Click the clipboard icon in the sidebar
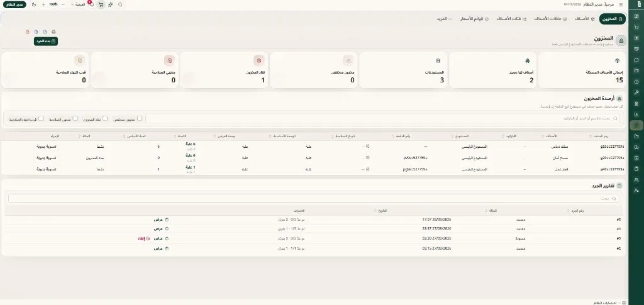The image size is (644, 305). (x=636, y=169)
